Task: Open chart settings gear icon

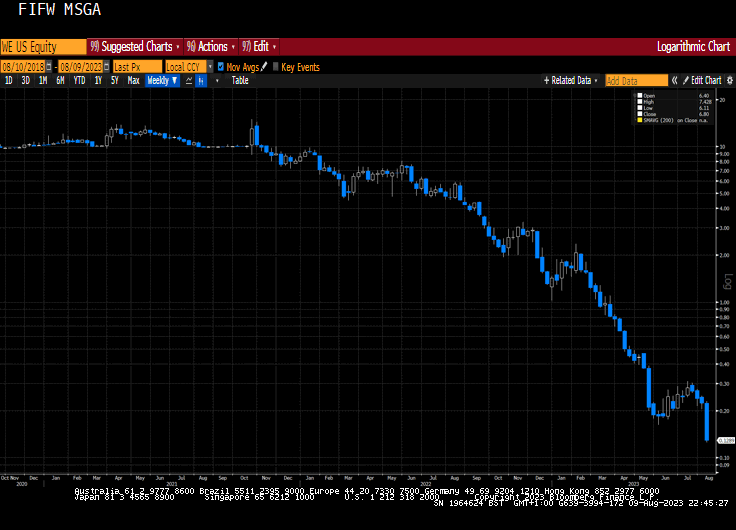Action: tap(730, 80)
